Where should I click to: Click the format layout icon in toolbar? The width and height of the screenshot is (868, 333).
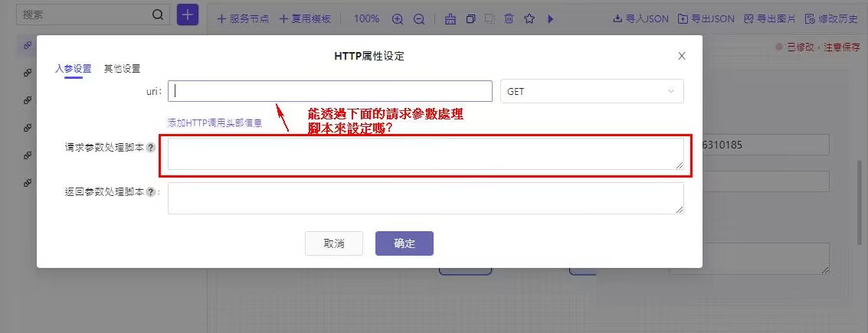[x=450, y=19]
